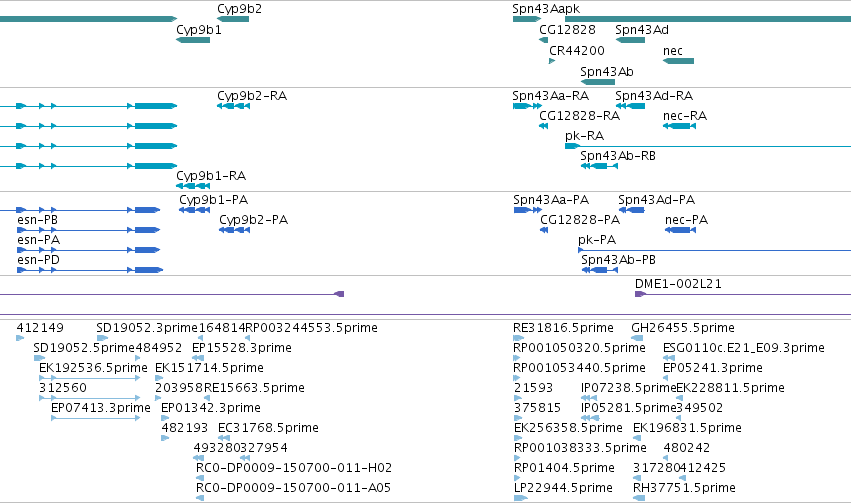The image size is (851, 503).
Task: Select the DME1-002L21 clone label
Action: point(678,284)
